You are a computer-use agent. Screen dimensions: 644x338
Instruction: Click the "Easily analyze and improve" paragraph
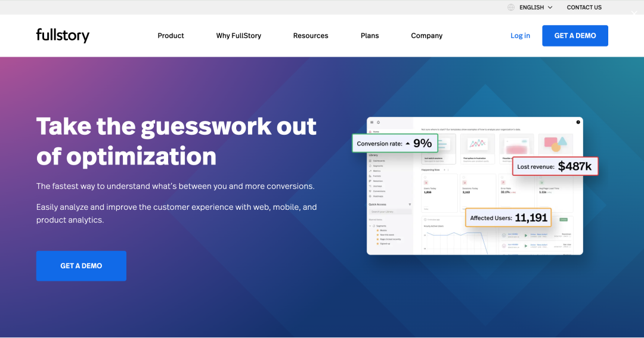[176, 213]
